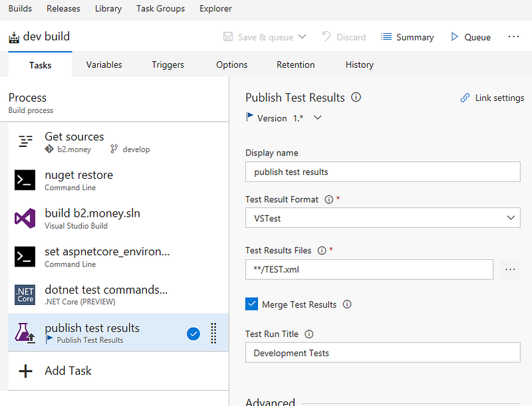Open the Task Groups menu
532x406 pixels.
pos(160,9)
